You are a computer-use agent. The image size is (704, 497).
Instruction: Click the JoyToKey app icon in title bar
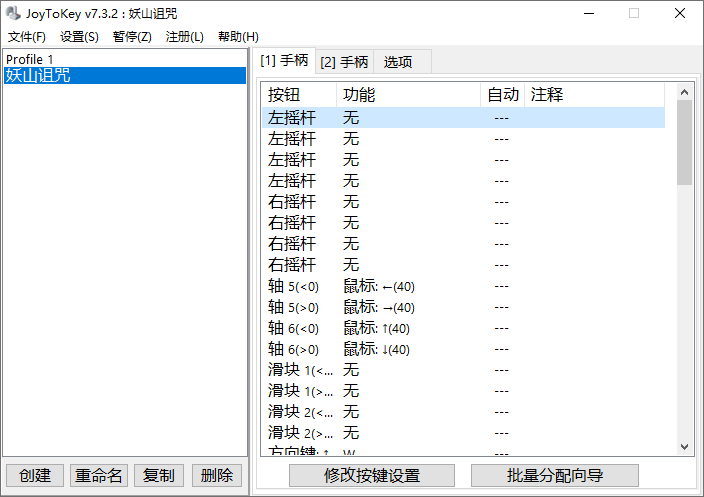pos(13,13)
